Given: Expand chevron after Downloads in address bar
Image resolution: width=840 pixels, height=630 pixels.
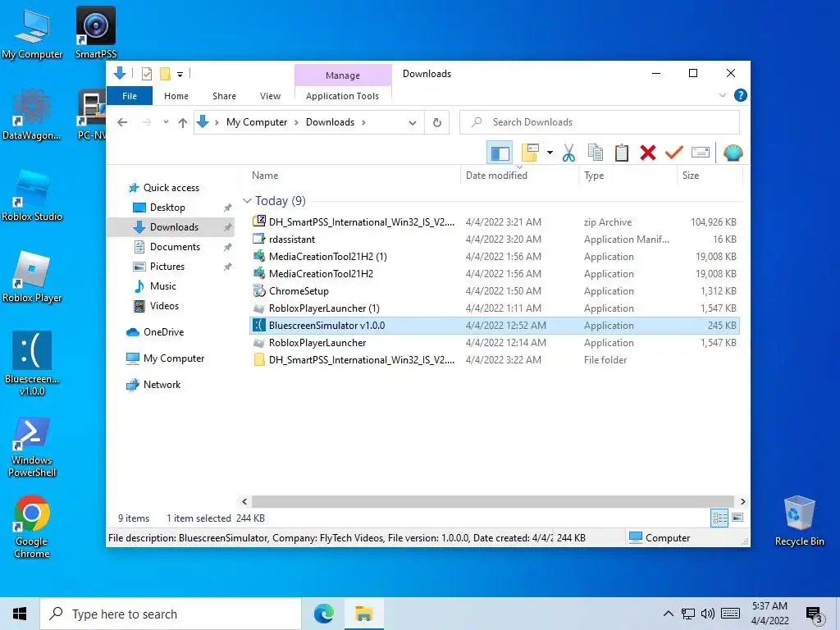Looking at the screenshot, I should 363,123.
